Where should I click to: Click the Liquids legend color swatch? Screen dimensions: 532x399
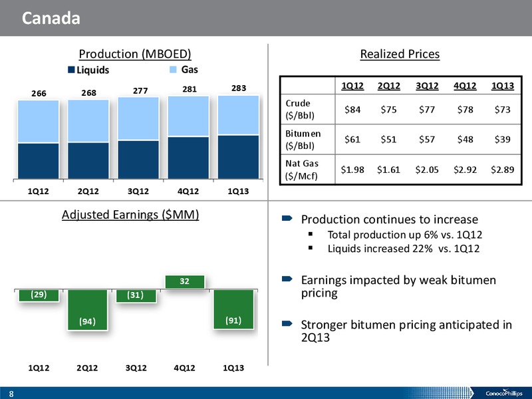[71, 70]
